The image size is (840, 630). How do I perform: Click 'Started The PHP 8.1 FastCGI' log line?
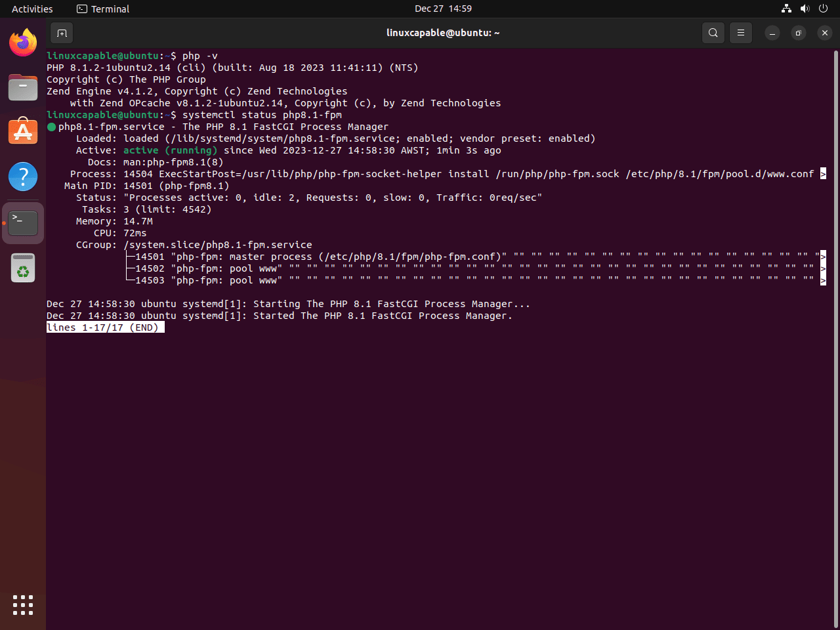280,316
